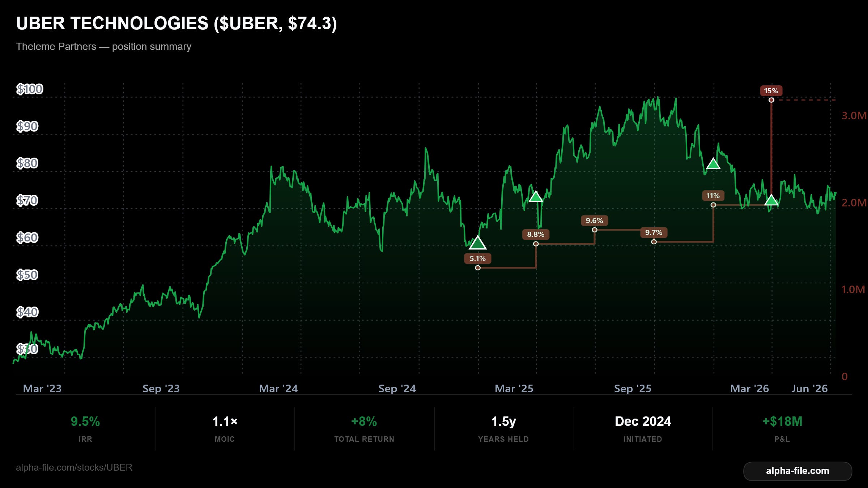
Task: Click the MOIC caption
Action: 225,439
